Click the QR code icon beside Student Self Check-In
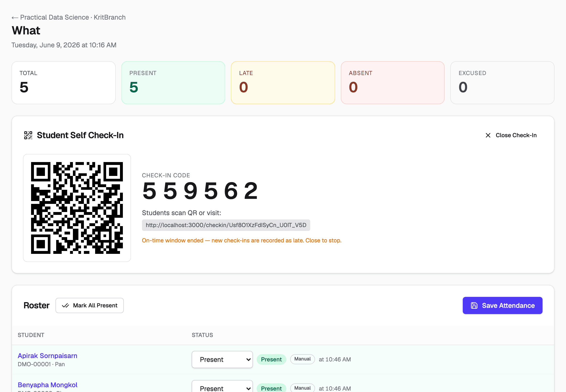 (x=28, y=135)
